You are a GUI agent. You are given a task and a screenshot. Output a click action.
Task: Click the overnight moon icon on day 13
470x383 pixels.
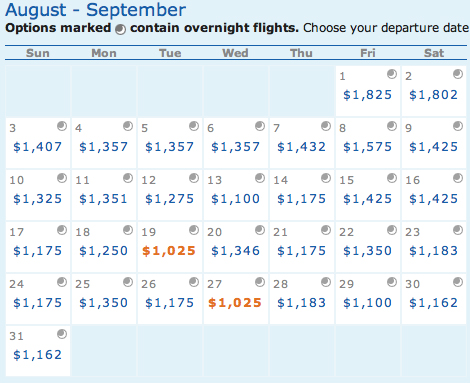point(260,178)
